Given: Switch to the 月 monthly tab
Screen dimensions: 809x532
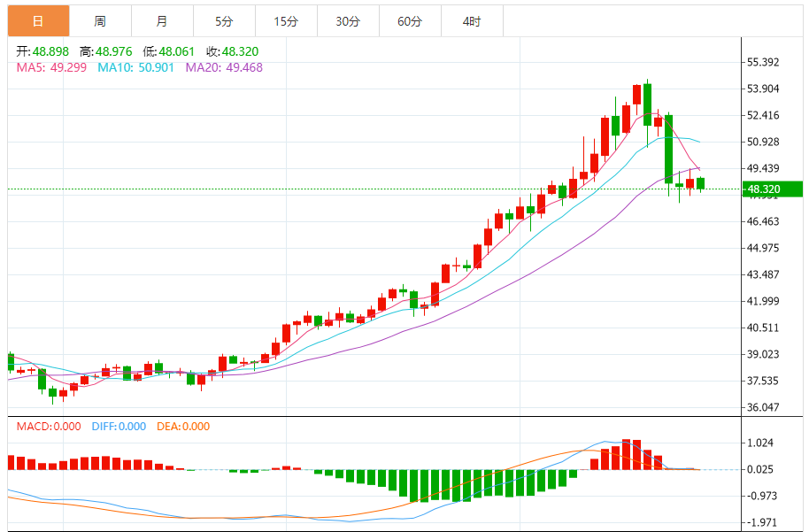Looking at the screenshot, I should tap(162, 21).
